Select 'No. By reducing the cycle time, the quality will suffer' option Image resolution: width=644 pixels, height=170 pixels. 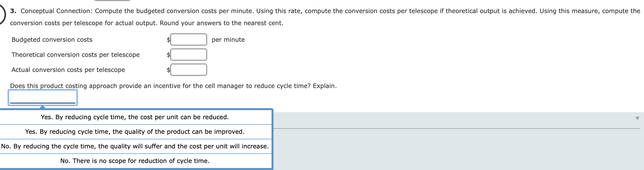135,146
